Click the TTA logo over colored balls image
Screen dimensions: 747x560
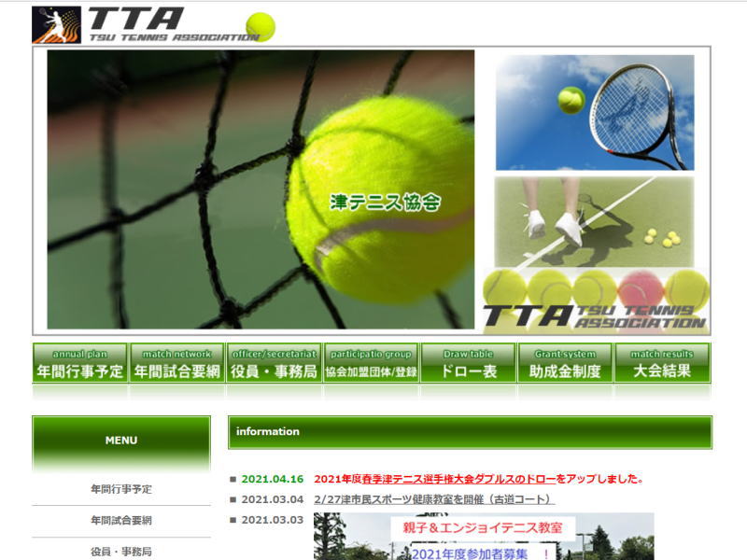pos(596,301)
